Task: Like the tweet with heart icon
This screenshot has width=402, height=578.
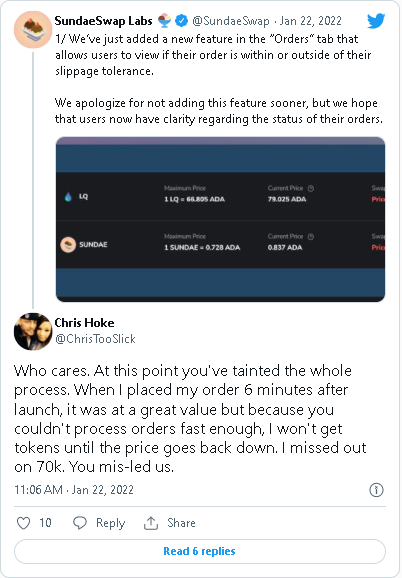Action: [24, 523]
